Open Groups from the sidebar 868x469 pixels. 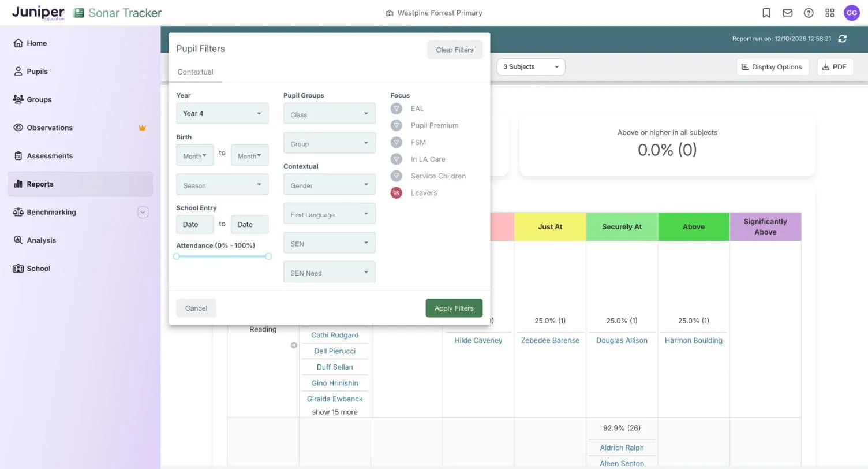(80, 99)
